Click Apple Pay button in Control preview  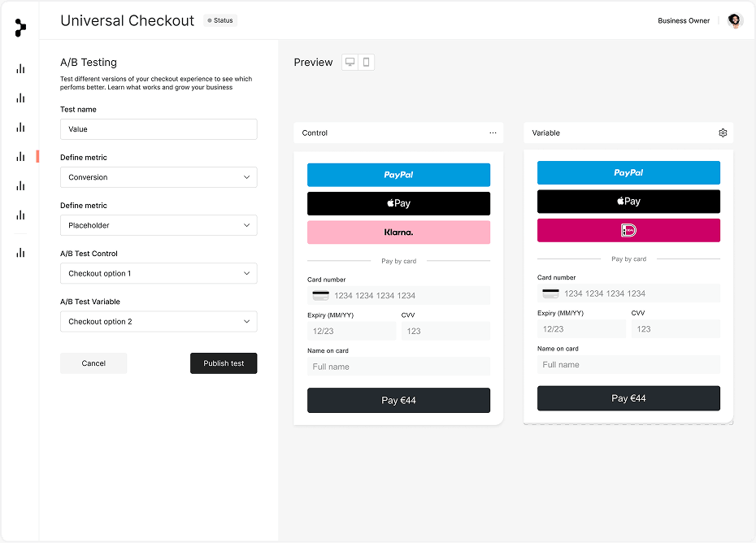[x=399, y=203]
